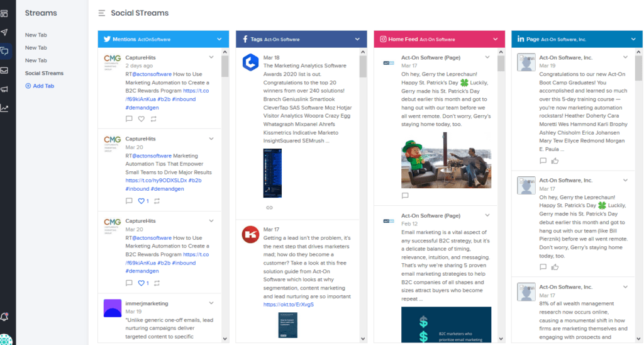
Task: Click Add Tab
Action: coord(40,86)
